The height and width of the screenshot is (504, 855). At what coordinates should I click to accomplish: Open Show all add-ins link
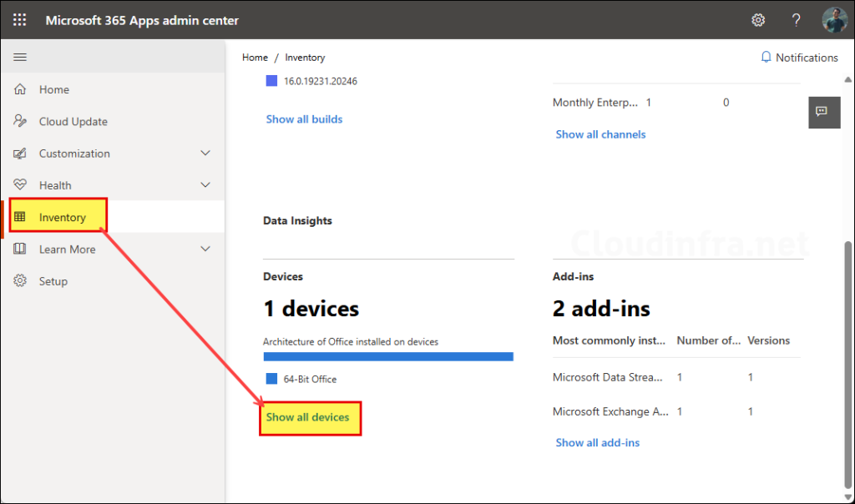click(x=597, y=443)
